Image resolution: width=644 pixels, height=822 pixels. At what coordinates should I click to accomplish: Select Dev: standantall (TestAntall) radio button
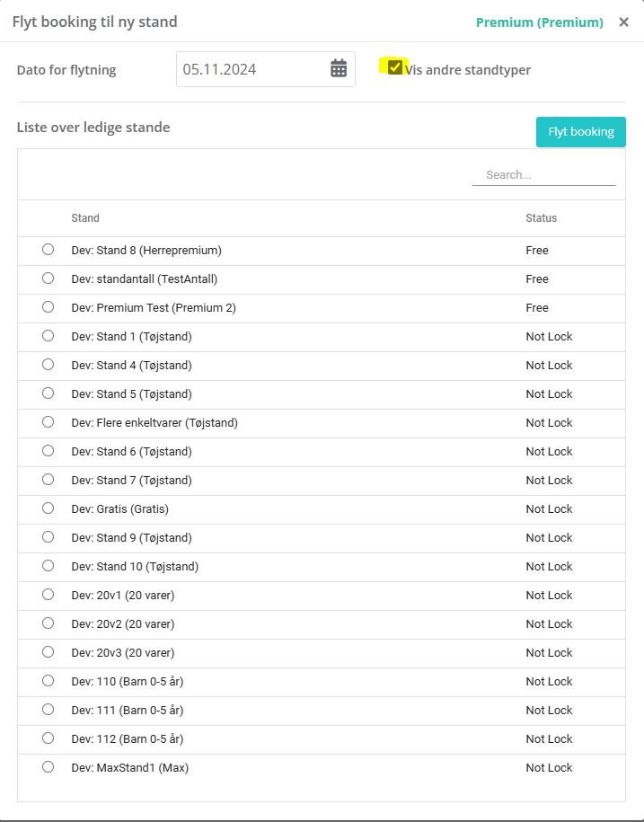coord(49,278)
